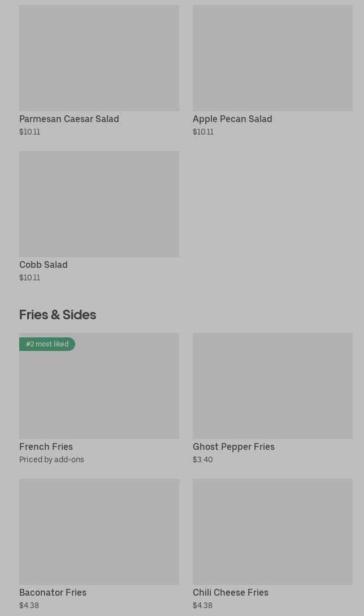Image resolution: width=364 pixels, height=616 pixels.
Task: Choose the Ghost Pepper Fries title
Action: tap(233, 446)
